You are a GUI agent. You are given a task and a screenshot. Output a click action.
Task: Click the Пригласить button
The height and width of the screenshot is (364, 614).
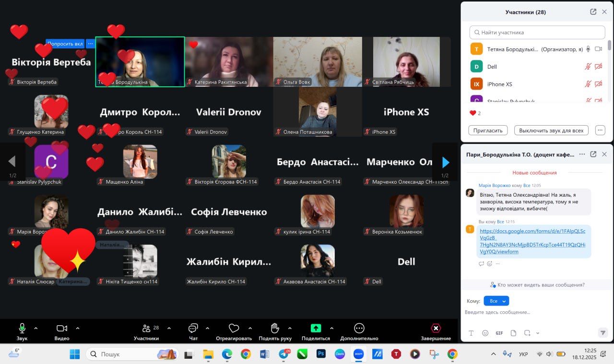[x=488, y=130]
